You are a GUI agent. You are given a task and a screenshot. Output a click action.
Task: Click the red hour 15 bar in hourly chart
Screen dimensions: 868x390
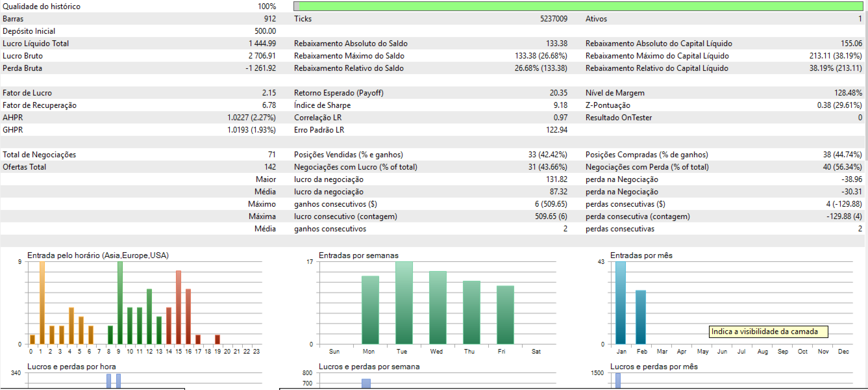(x=179, y=307)
